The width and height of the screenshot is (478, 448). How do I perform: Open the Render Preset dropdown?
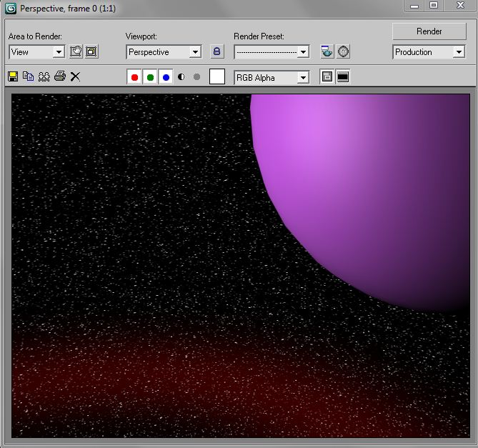tap(302, 52)
